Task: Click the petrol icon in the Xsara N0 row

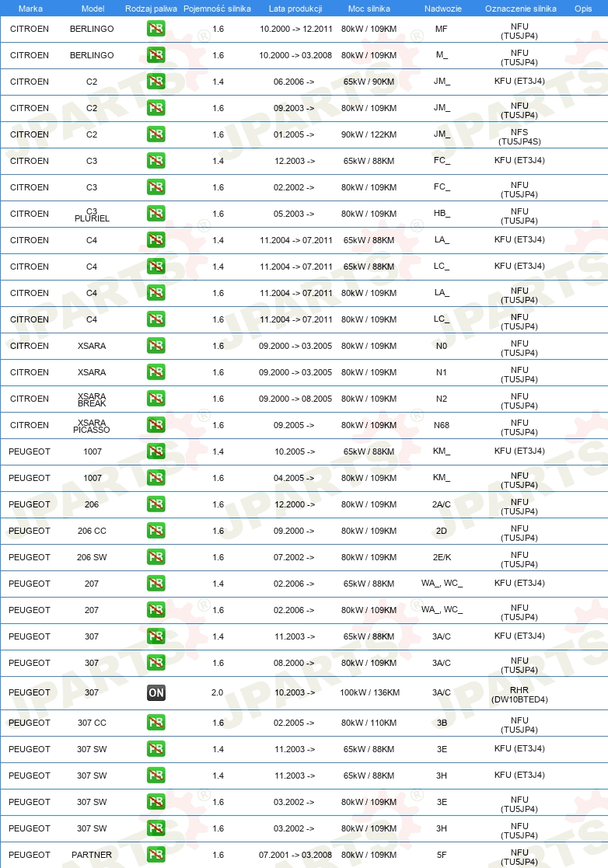Action: pyautogui.click(x=156, y=346)
